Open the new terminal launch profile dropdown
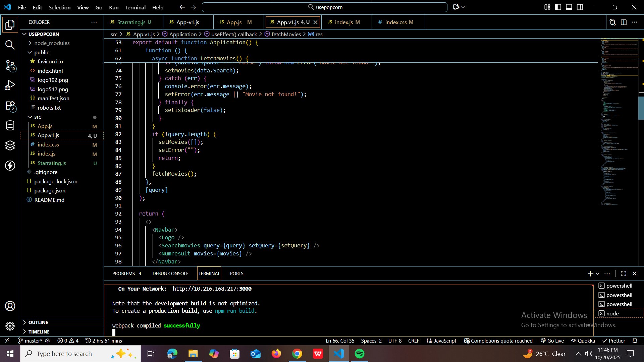Screen dimensions: 644x362 click(x=597, y=274)
